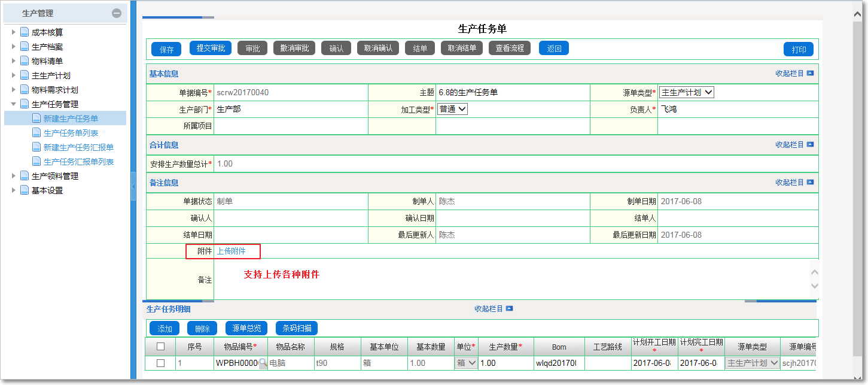
Task: Click the document icon beside 新建生产任务汇报单
Action: pos(36,147)
